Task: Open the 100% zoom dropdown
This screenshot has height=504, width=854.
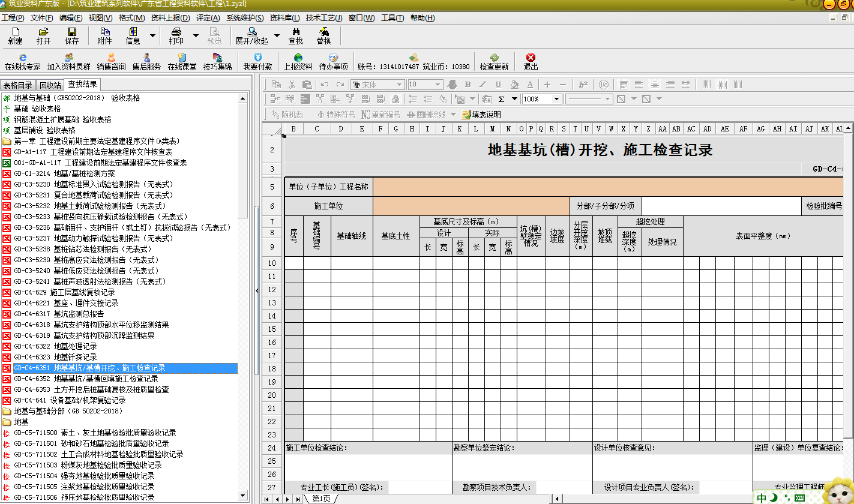Action: coord(556,99)
